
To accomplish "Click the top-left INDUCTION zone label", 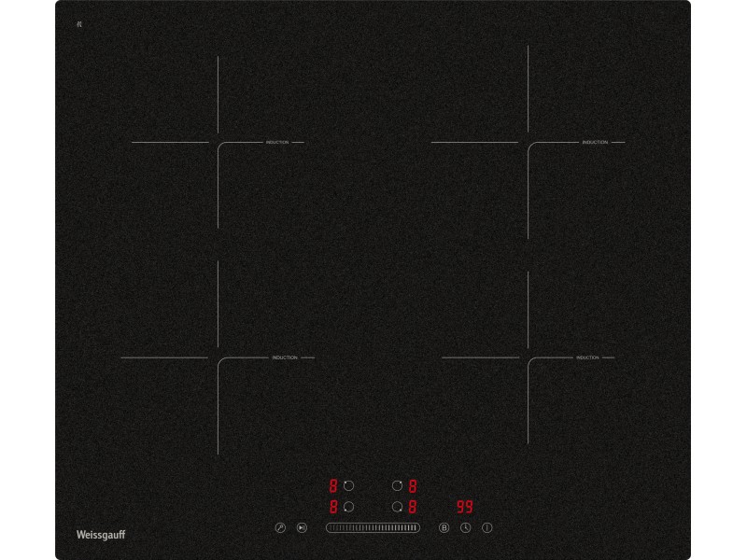I will coord(277,143).
